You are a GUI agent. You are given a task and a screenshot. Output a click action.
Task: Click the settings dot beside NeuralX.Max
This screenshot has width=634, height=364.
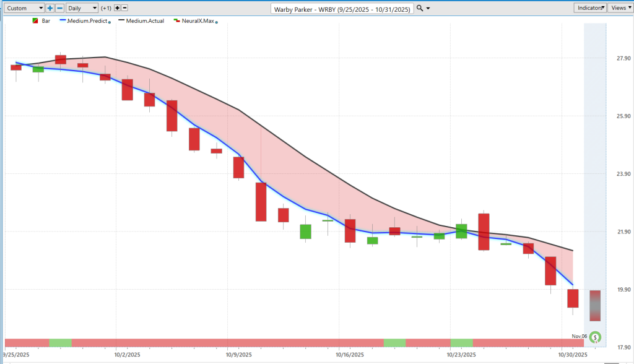click(x=217, y=22)
